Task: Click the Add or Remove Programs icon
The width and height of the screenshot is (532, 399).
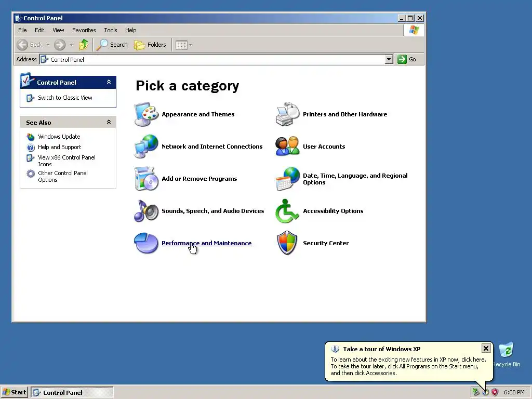Action: tap(146, 179)
